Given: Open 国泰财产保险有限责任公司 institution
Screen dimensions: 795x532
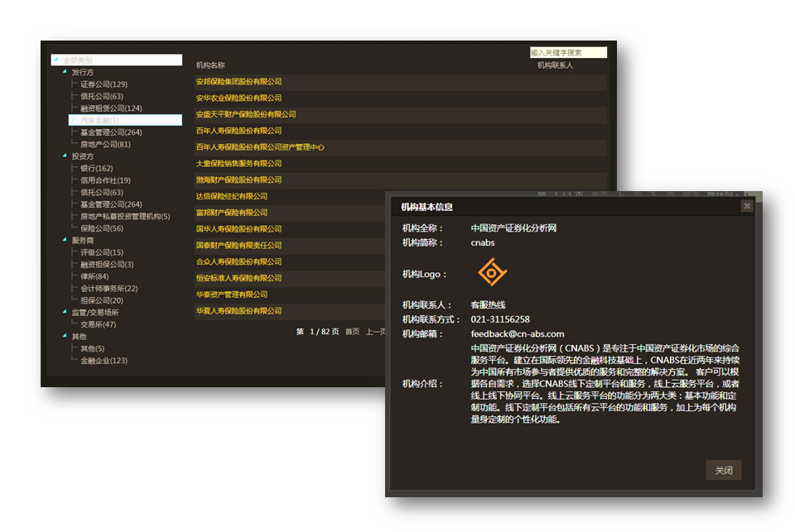Looking at the screenshot, I should [x=238, y=245].
